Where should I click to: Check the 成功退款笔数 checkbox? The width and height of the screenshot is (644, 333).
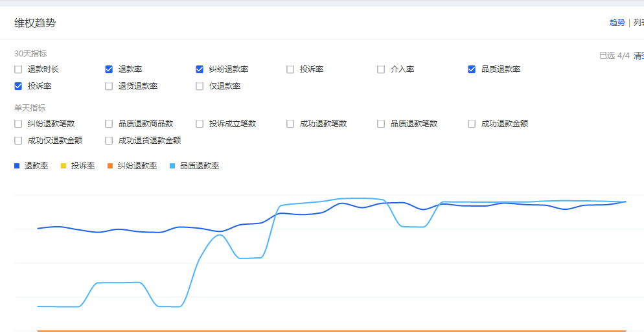290,124
